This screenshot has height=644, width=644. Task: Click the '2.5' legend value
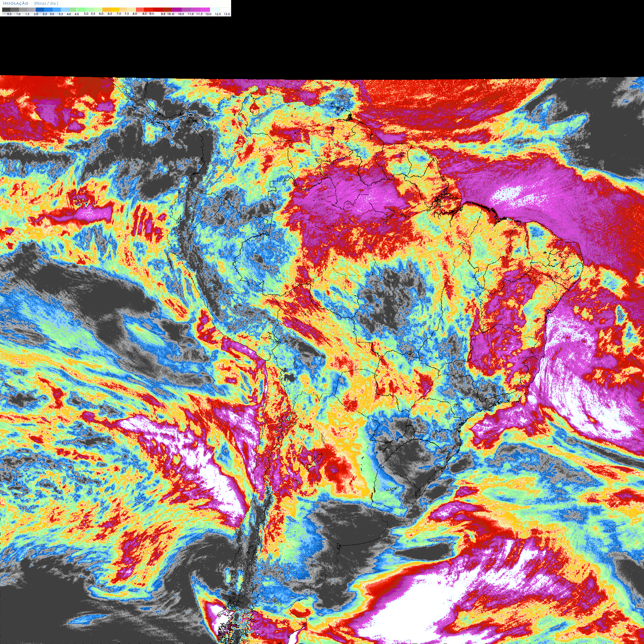[45, 14]
